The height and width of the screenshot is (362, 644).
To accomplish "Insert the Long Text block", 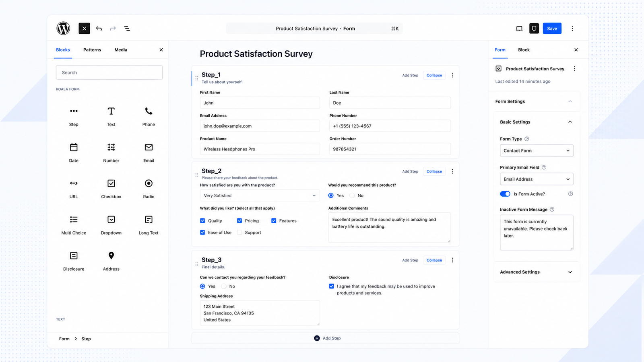I will (149, 225).
